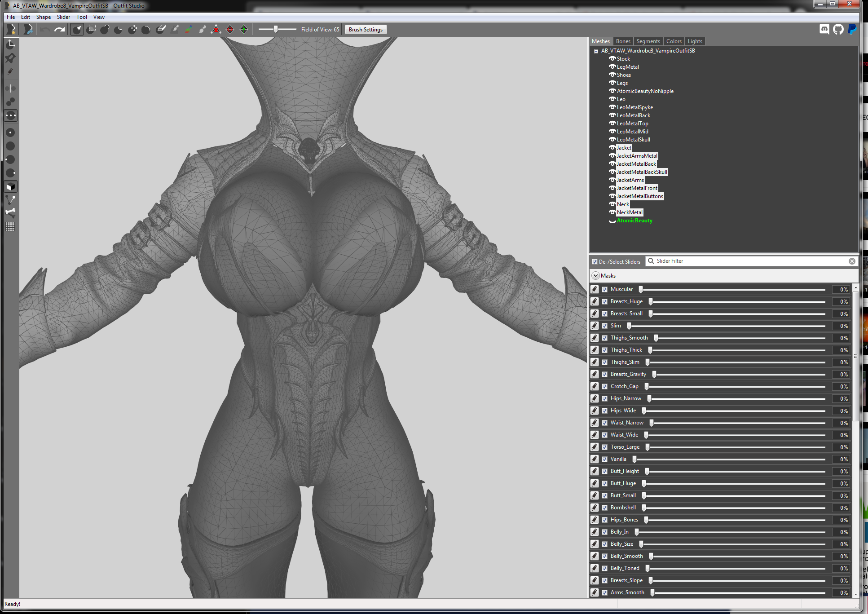
Task: Hide the Jacket mesh via eye icon
Action: coord(612,147)
